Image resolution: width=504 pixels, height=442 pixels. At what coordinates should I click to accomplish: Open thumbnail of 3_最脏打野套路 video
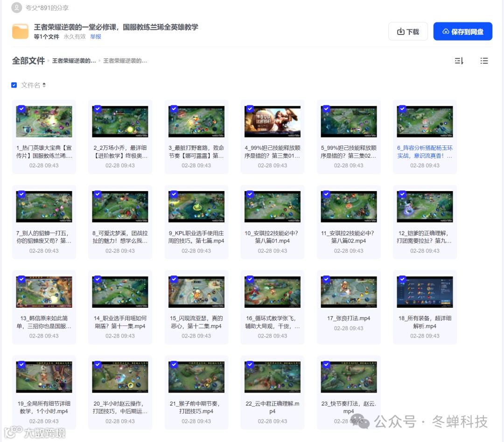coord(196,122)
